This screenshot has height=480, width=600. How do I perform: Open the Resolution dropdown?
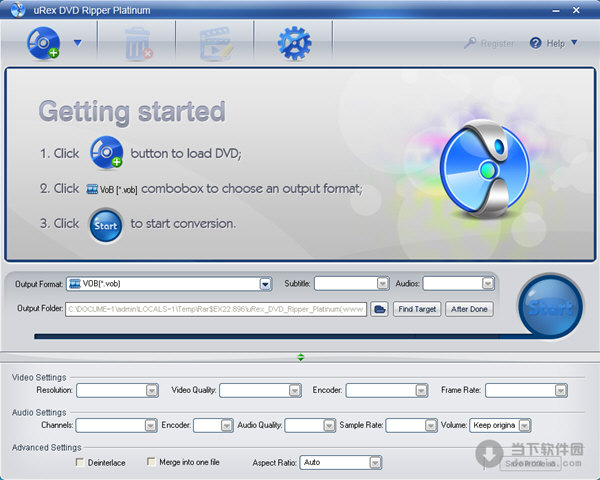pos(117,390)
